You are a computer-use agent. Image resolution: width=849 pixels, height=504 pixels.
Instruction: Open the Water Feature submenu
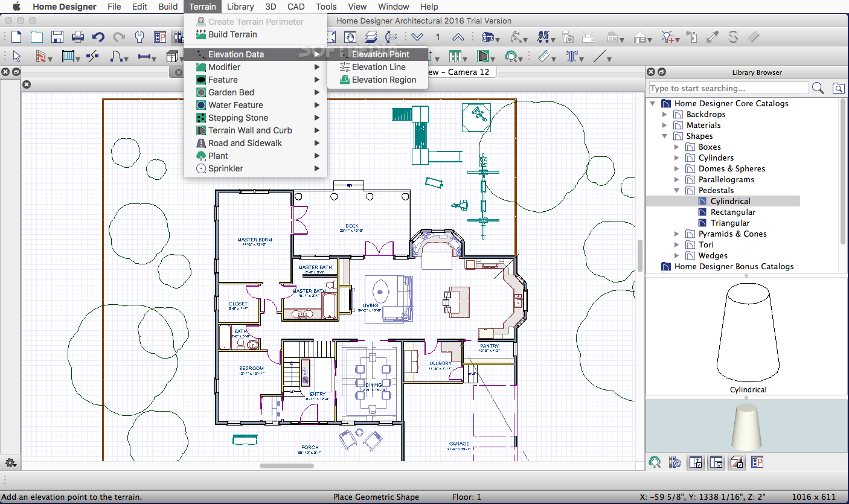click(255, 105)
